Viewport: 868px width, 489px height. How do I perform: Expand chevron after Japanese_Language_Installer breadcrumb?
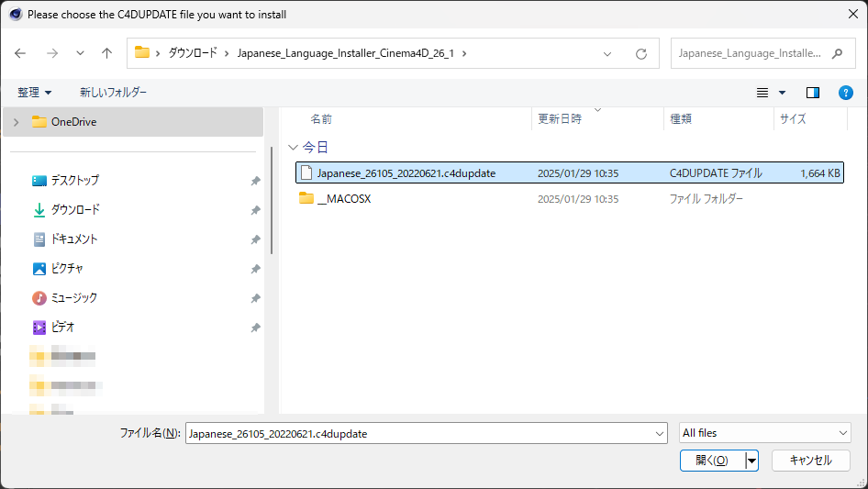(x=464, y=53)
